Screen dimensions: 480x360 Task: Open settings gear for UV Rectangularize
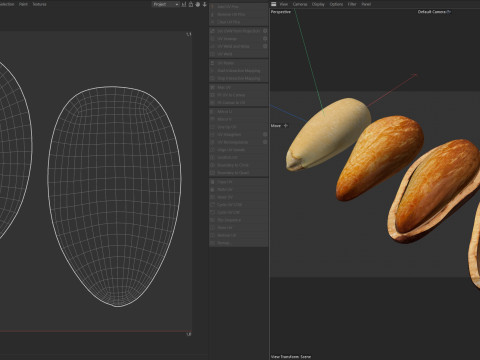pos(265,142)
